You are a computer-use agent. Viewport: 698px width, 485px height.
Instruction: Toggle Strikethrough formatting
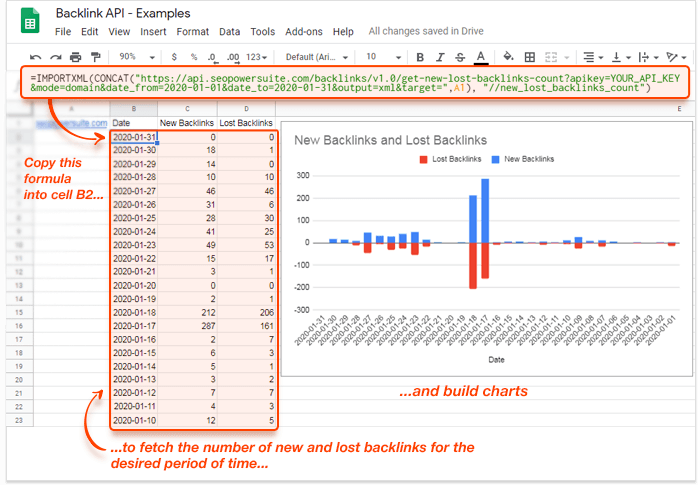[x=460, y=57]
